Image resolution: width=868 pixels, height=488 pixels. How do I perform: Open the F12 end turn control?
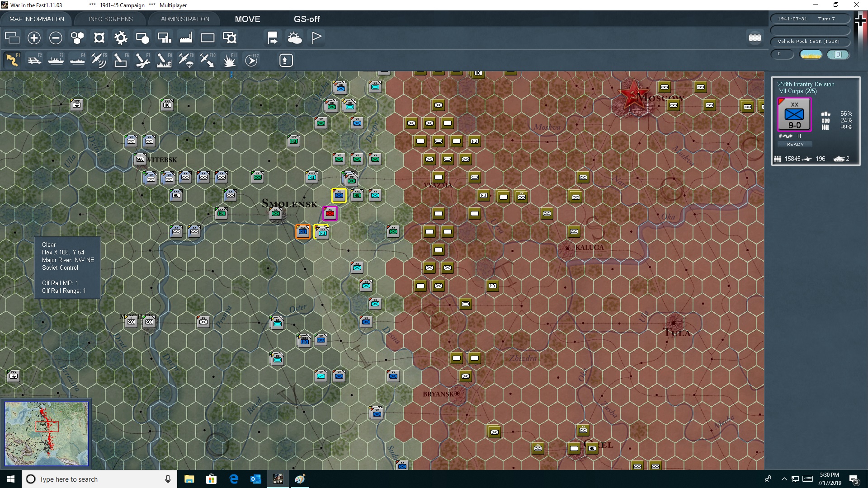click(x=251, y=60)
